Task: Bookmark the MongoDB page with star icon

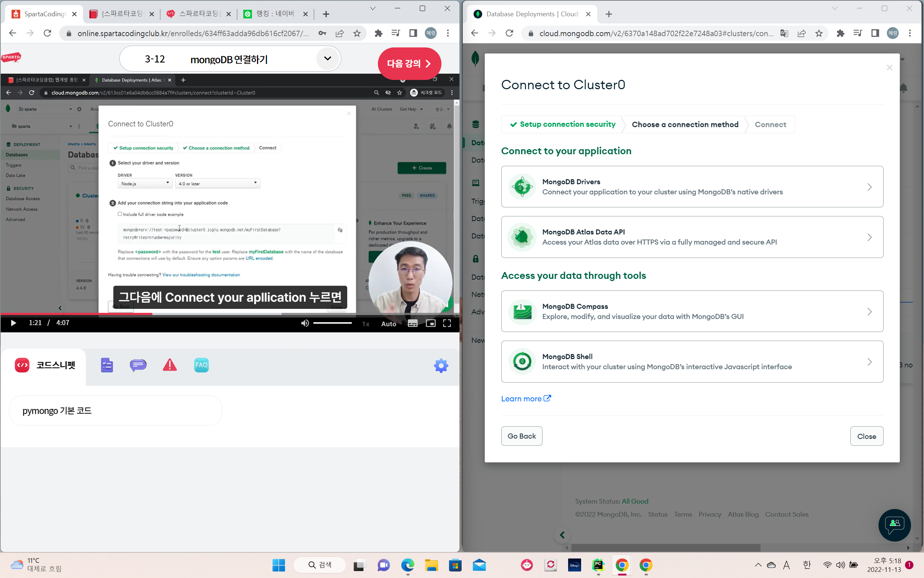Action: click(819, 33)
